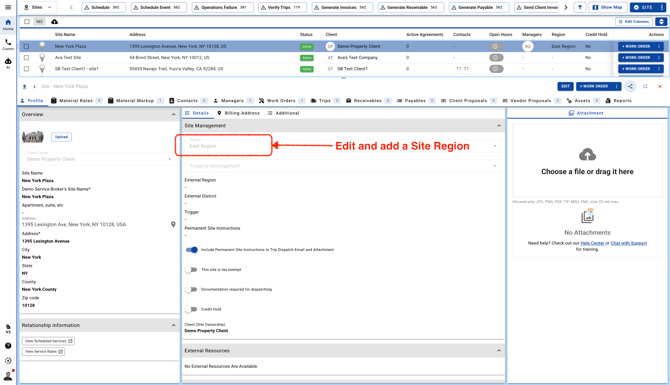Click the cloud download export icon

[x=55, y=21]
